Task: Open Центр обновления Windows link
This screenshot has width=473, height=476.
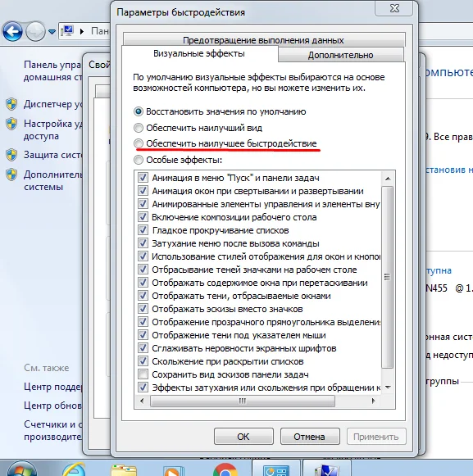Action: 52,406
